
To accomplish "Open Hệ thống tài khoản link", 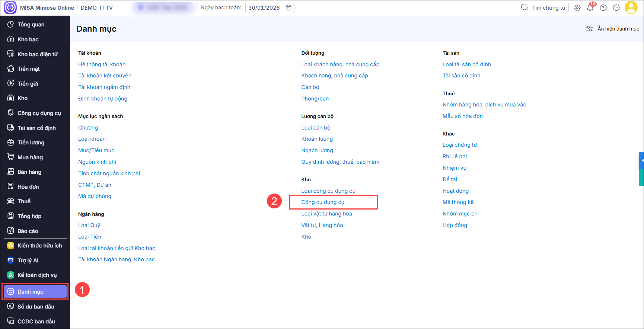I will click(x=102, y=64).
